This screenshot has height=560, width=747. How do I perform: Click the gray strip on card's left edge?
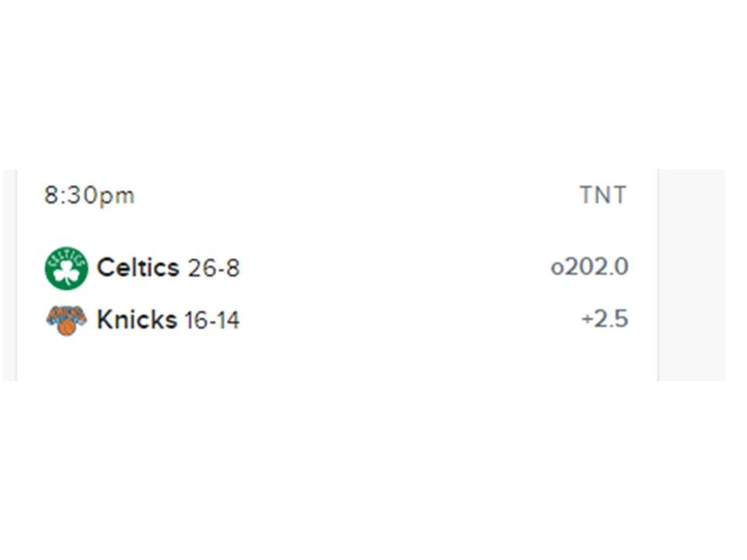tap(9, 275)
